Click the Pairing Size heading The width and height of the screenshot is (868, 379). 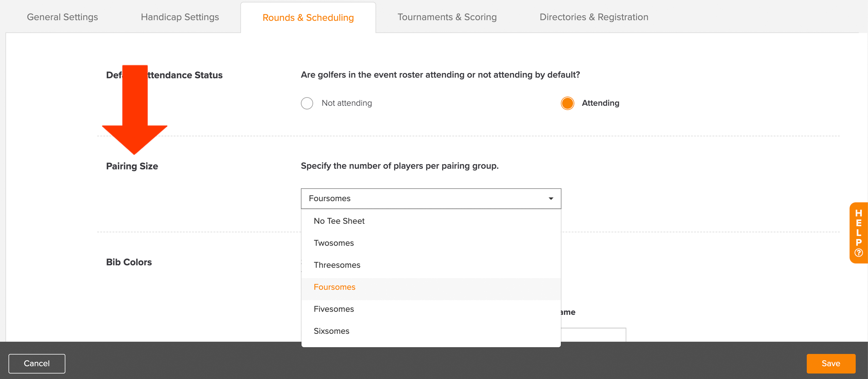(x=132, y=166)
